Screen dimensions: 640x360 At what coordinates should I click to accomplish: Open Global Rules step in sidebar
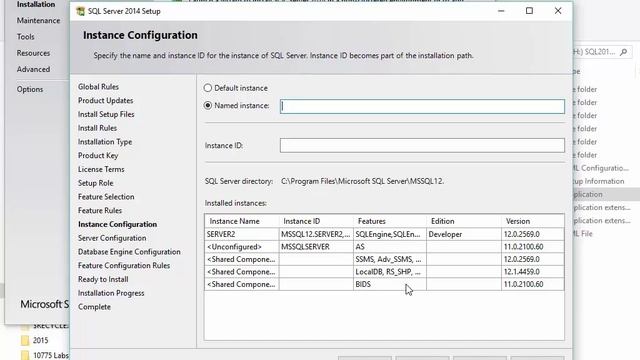(98, 87)
